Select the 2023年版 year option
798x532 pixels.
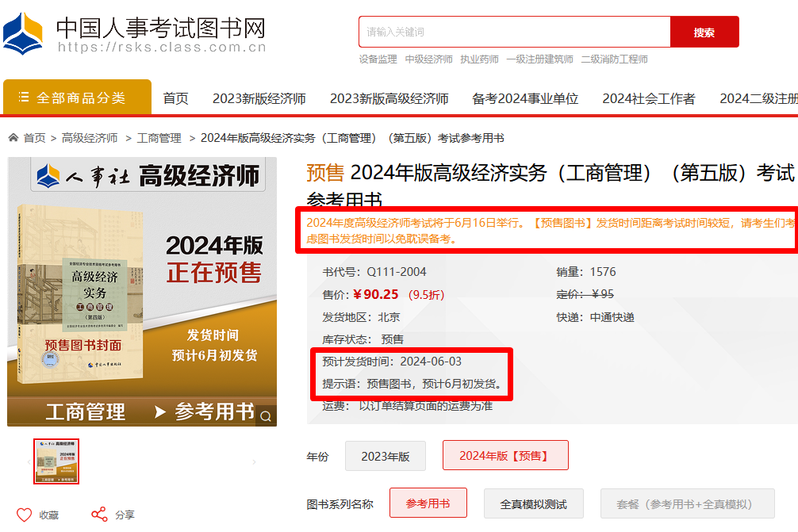coord(385,455)
